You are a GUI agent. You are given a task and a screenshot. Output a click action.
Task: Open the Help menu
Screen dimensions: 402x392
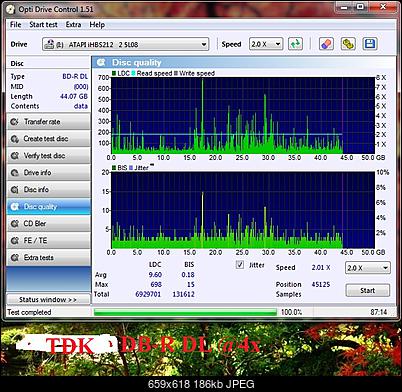(97, 25)
